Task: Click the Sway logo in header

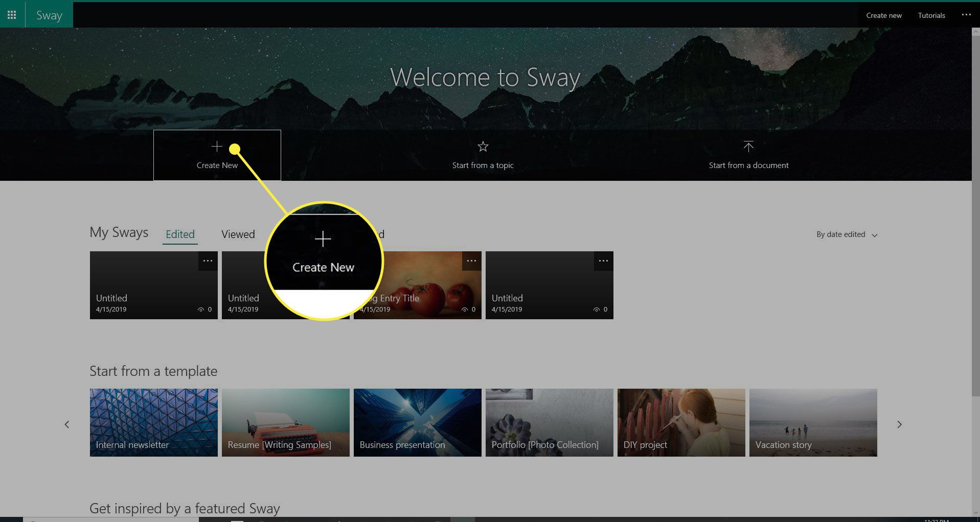Action: (49, 15)
